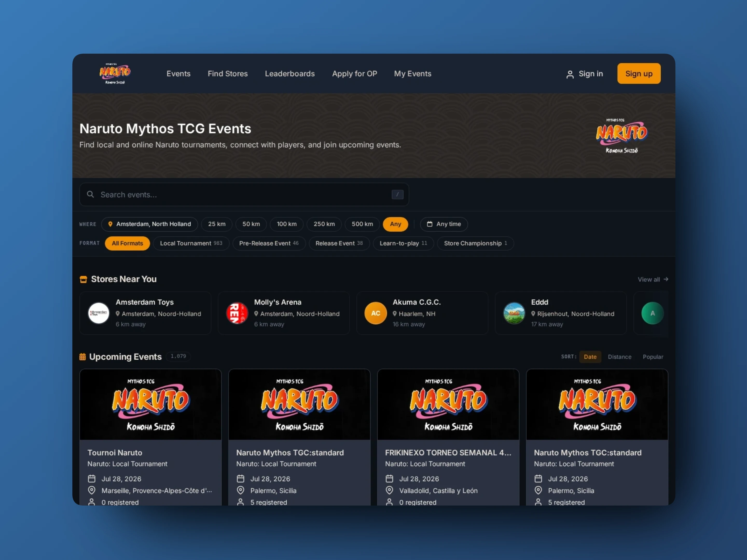747x560 pixels.
Task: Click the pin icon beside Haarlem, NH
Action: (395, 314)
